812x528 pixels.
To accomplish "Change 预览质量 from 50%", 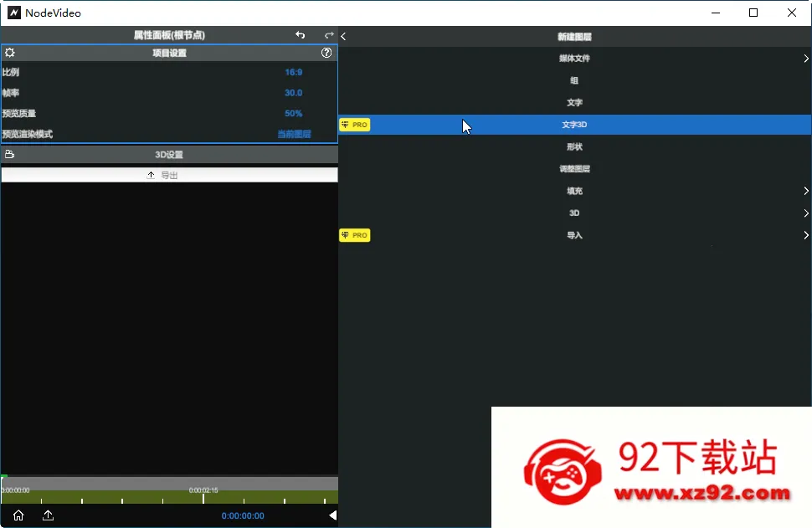I will tap(291, 113).
